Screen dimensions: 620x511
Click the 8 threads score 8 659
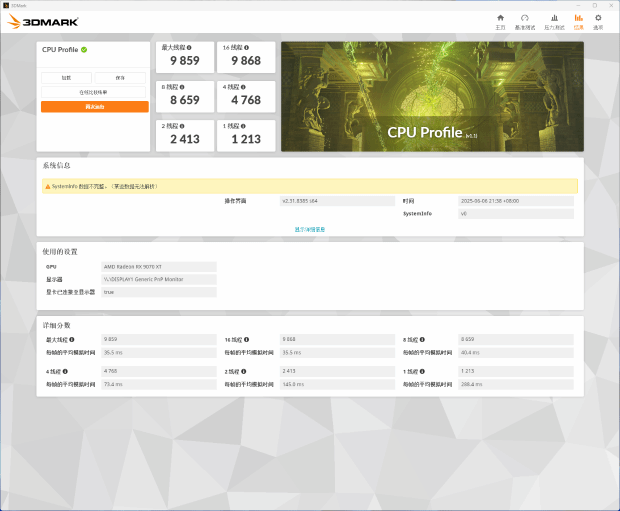[x=185, y=100]
